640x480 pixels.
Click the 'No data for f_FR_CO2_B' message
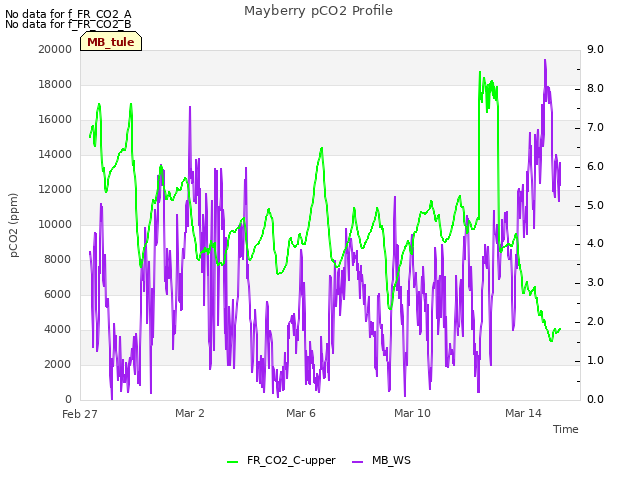(68, 24)
